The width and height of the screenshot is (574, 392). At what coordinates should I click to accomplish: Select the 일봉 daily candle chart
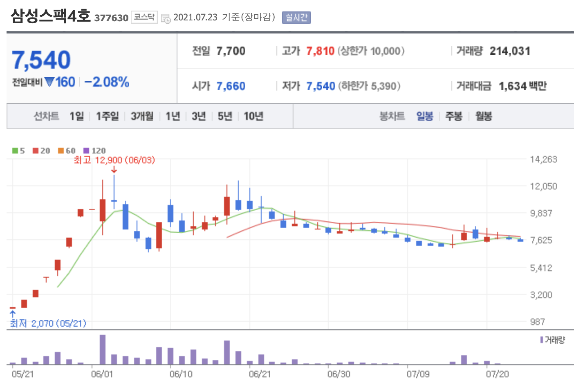pos(425,116)
